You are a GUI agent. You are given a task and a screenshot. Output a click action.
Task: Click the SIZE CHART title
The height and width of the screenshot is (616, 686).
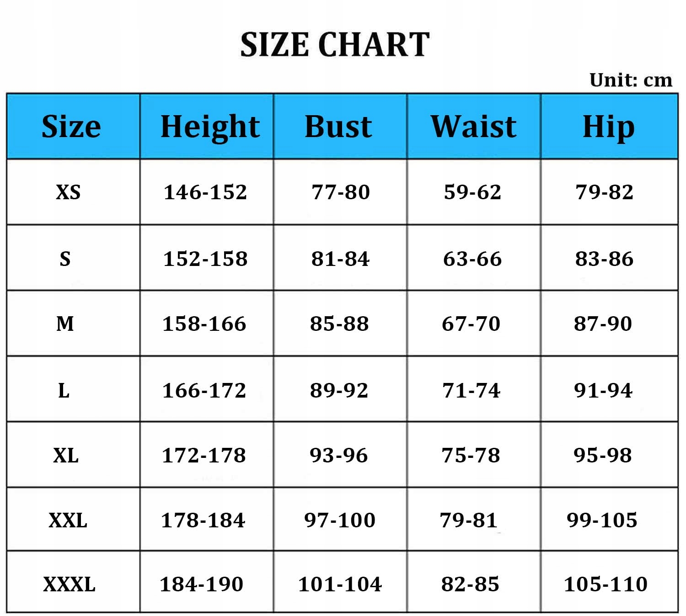tap(335, 45)
